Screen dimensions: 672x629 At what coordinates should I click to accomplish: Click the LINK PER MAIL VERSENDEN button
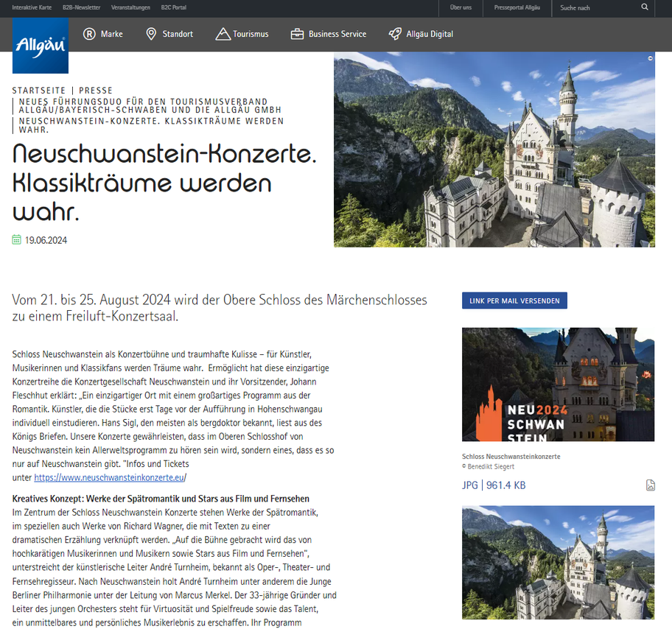click(514, 300)
